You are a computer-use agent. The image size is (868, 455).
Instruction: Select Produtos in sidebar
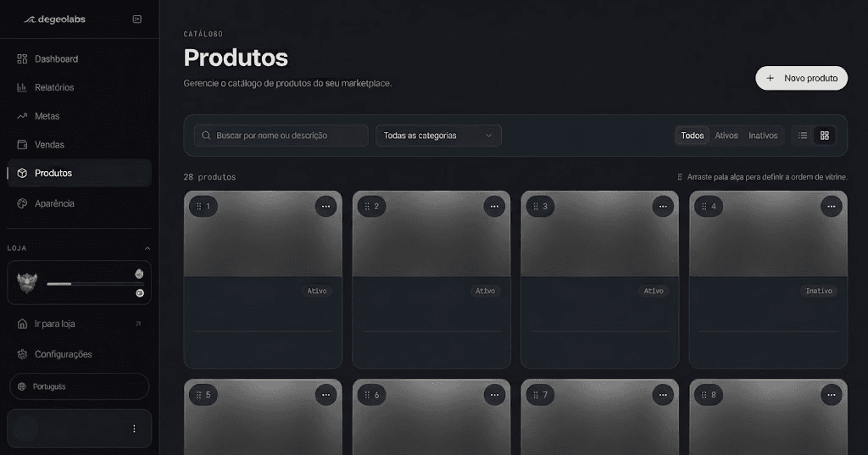tap(79, 173)
